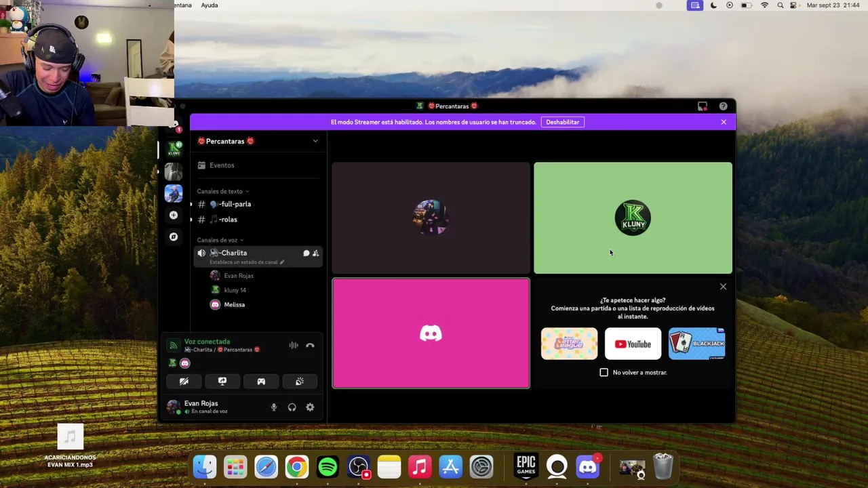This screenshot has width=868, height=488.
Task: Focus the pink Discord-logo video tile
Action: [x=431, y=333]
